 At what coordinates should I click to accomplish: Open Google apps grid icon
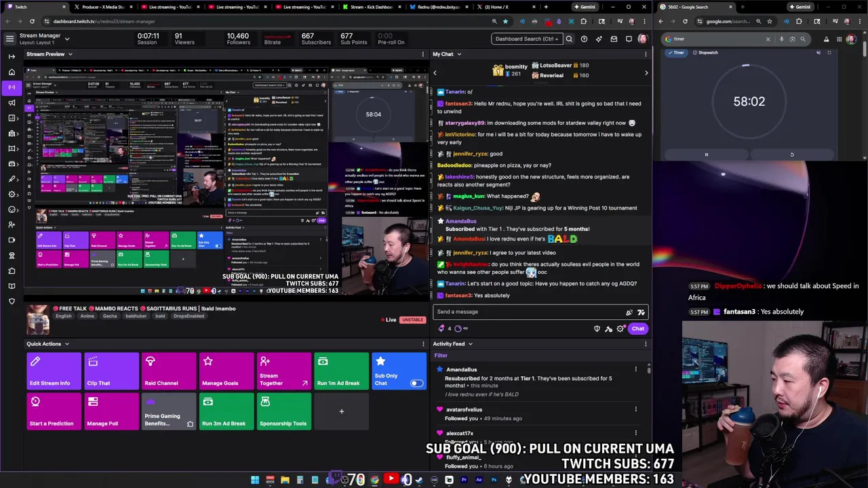(840, 39)
